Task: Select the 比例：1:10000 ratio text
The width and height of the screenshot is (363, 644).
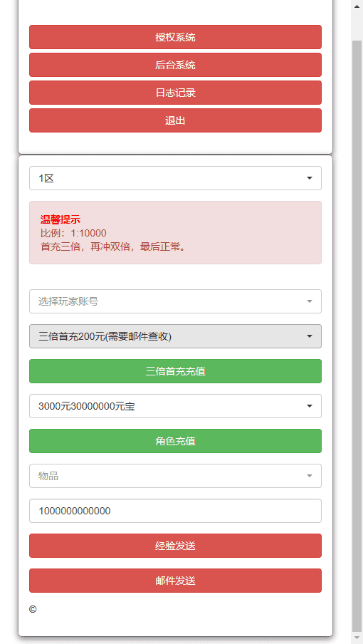Action: [x=73, y=233]
